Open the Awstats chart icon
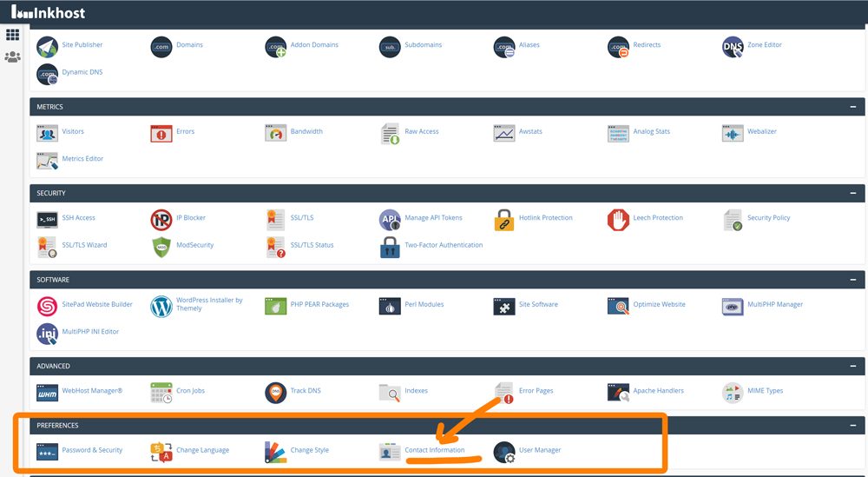 [504, 134]
